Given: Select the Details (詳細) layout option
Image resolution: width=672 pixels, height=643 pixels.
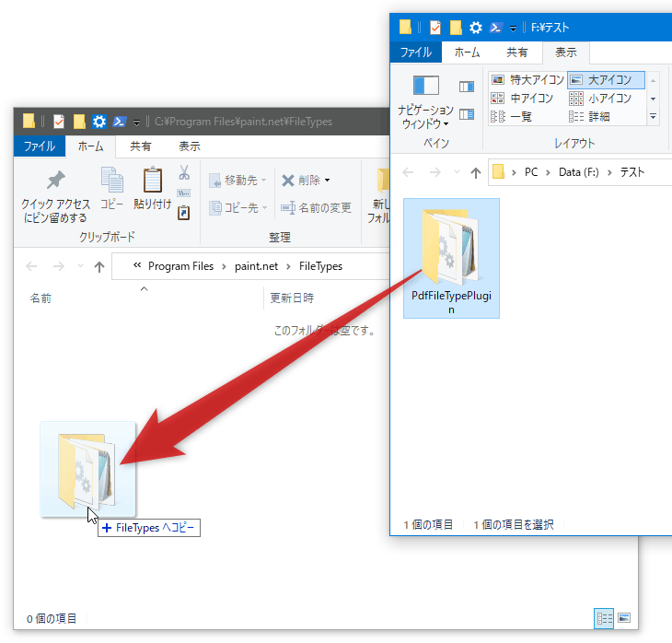Looking at the screenshot, I should pyautogui.click(x=590, y=117).
